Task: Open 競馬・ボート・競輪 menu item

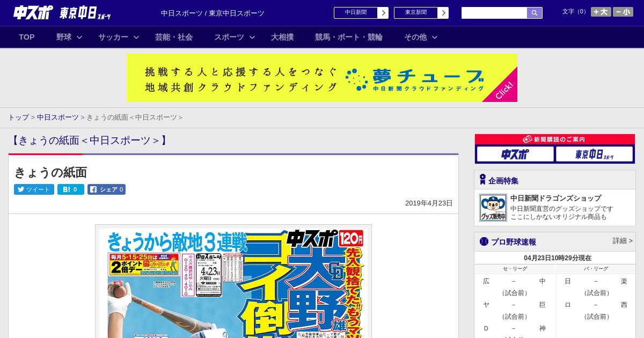Action: click(349, 37)
